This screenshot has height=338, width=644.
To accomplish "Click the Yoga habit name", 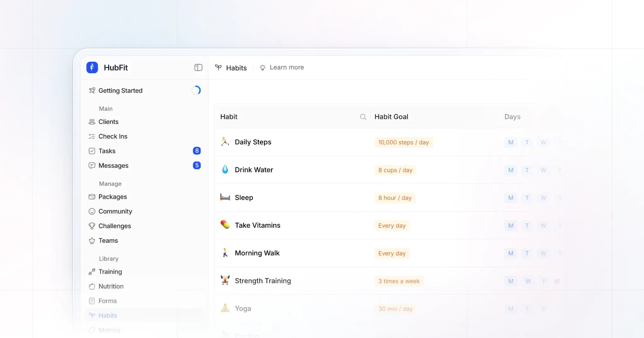I will [x=243, y=309].
